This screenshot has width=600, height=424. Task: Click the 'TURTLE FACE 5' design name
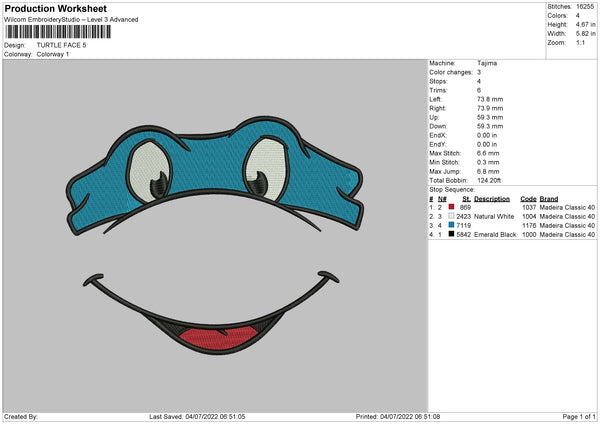pyautogui.click(x=61, y=45)
